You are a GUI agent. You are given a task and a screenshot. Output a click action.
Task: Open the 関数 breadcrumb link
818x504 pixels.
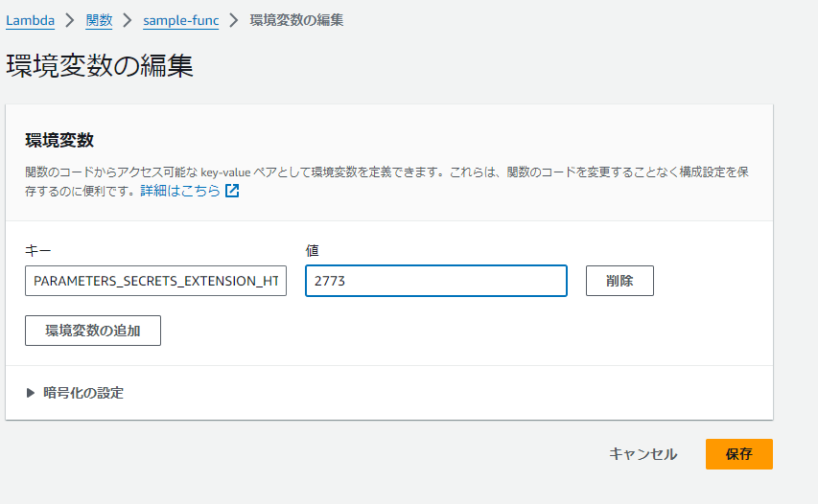coord(99,20)
